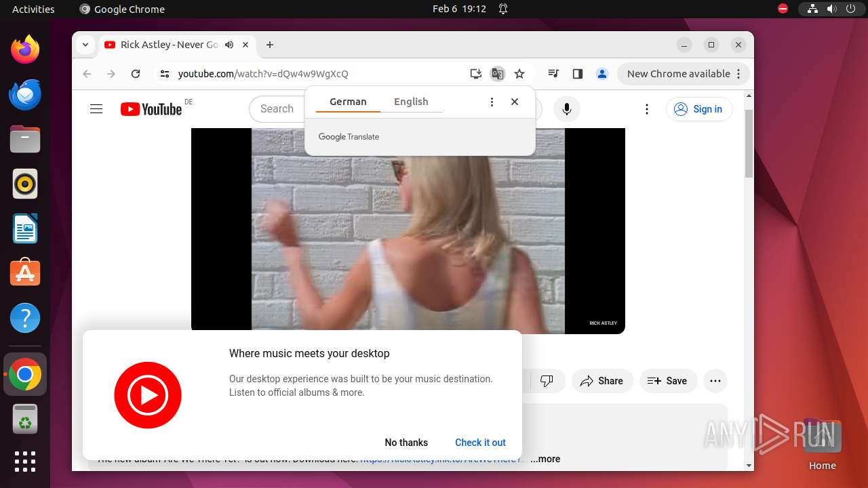Click the Google Translate icon in address bar
Screen dimensions: 868x488
(x=498, y=74)
